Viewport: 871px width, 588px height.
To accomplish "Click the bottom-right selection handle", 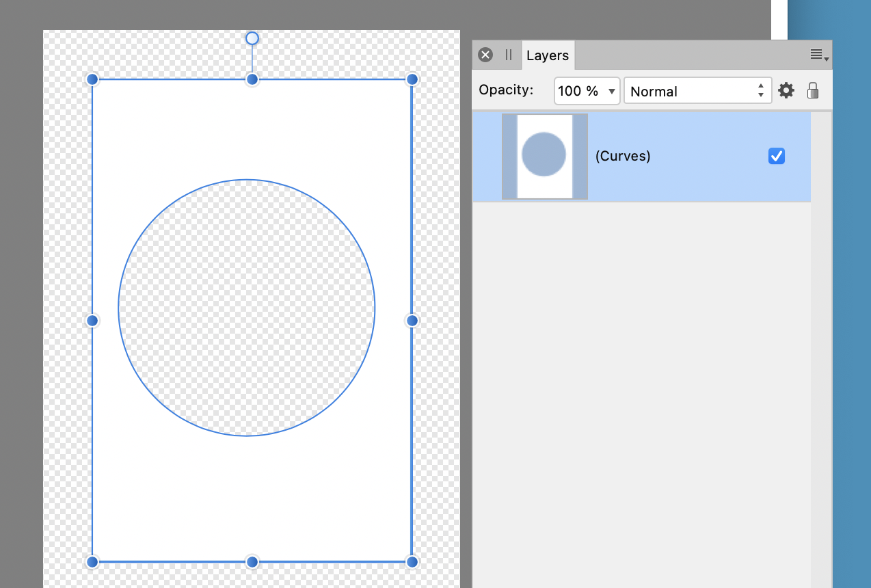I will click(x=412, y=562).
